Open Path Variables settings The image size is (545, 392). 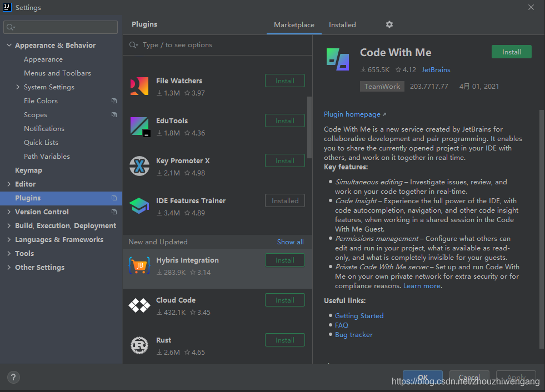[x=47, y=157]
